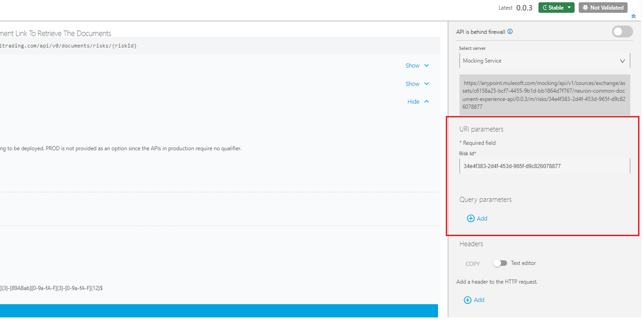Click the mocking service request URL box
The height and width of the screenshot is (322, 644).
(544, 95)
